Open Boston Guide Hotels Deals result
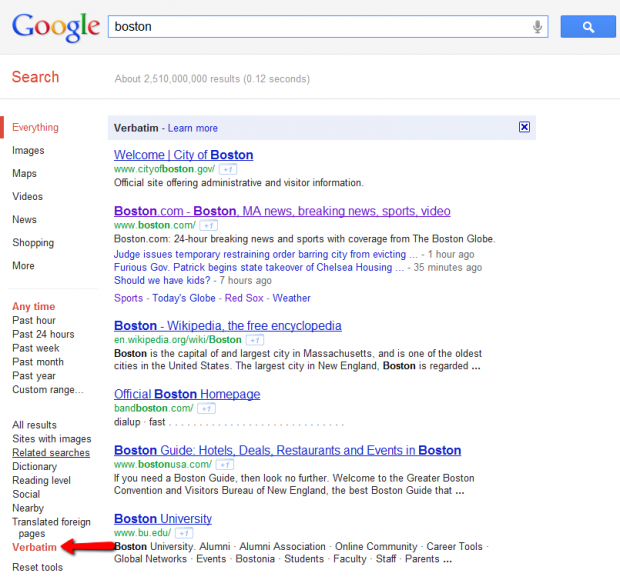 tap(287, 450)
